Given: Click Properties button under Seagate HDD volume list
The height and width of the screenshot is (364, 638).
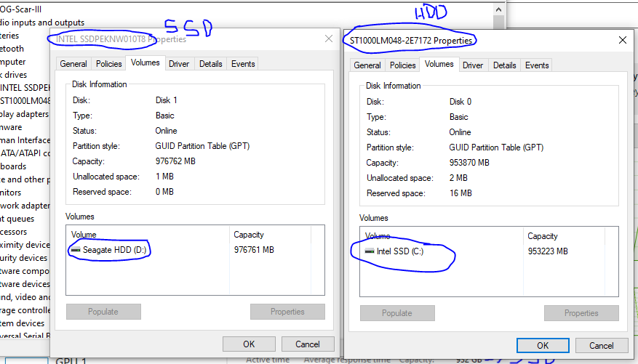Looking at the screenshot, I should click(x=287, y=312).
